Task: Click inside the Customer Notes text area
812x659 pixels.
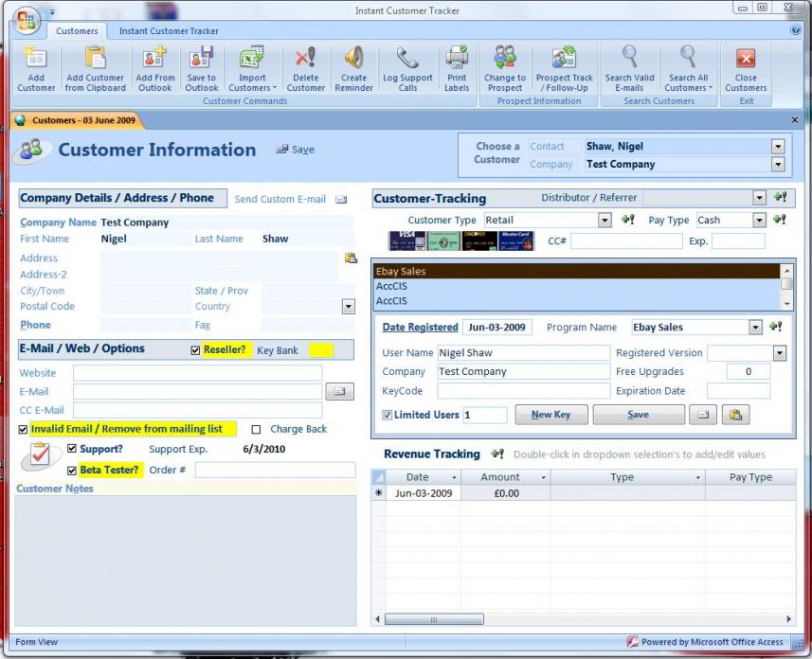Action: click(186, 561)
